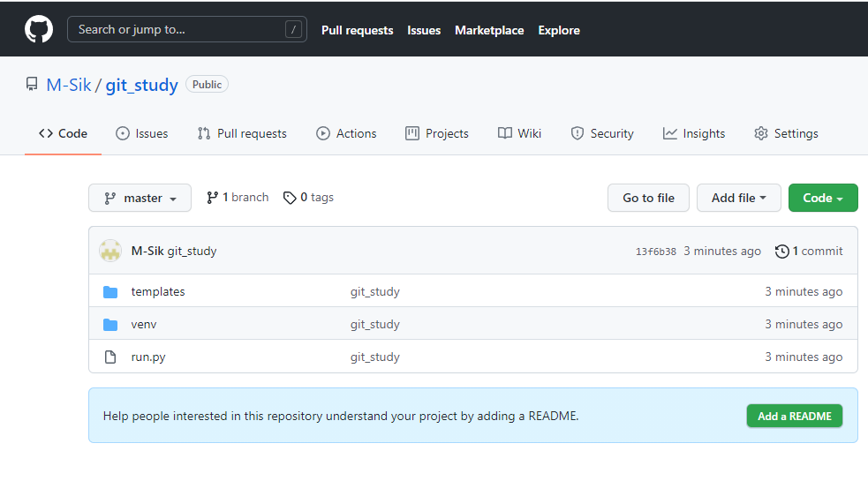Open the Insights tab
This screenshot has width=868, height=481.
click(694, 133)
